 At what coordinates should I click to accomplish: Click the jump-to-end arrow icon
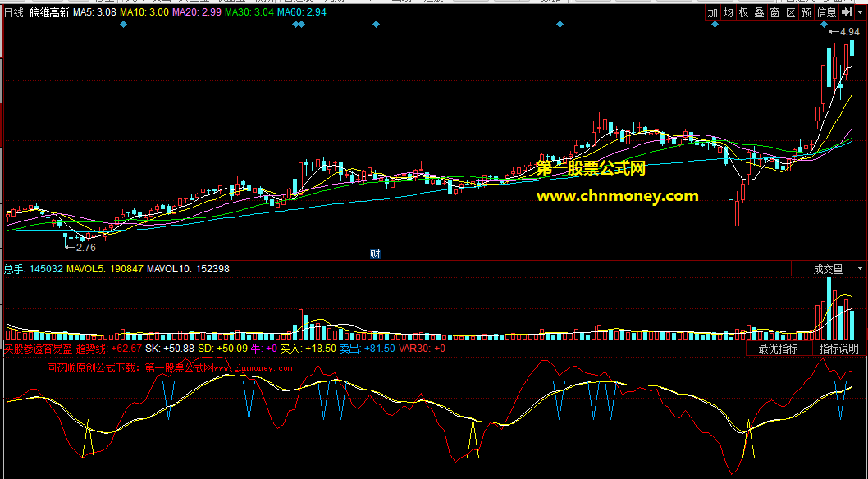click(847, 12)
